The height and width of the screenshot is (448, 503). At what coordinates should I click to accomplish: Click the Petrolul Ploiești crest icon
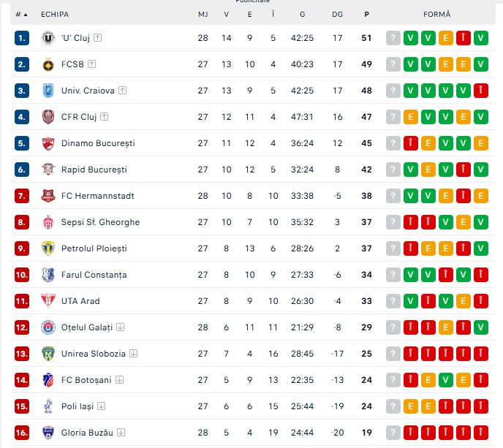(48, 248)
